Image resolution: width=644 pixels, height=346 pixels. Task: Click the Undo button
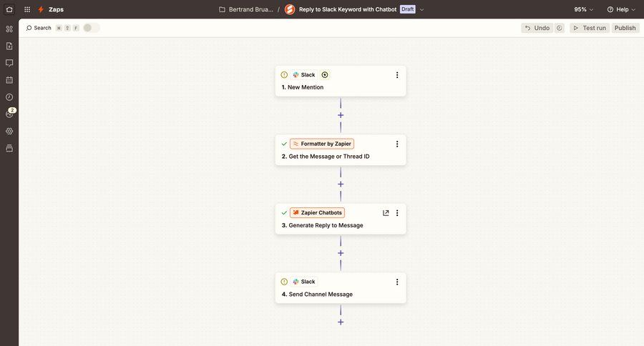[537, 28]
